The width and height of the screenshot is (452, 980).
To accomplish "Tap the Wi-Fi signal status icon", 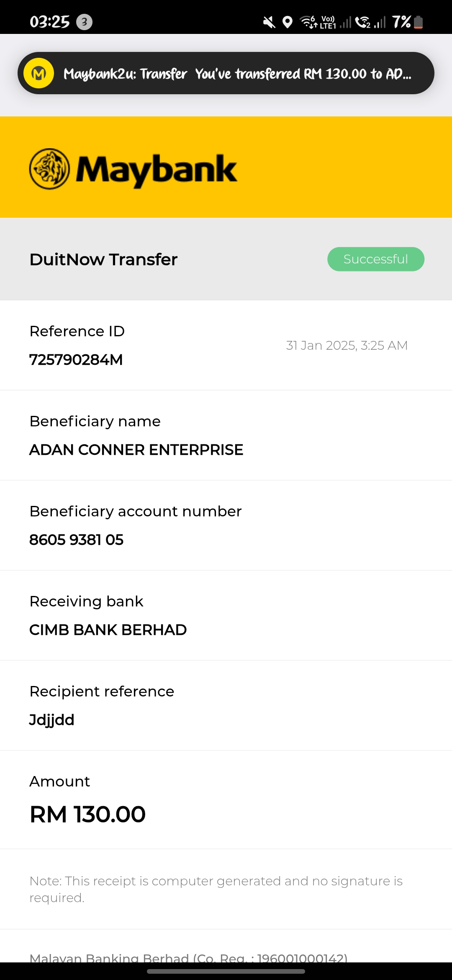I will point(308,22).
